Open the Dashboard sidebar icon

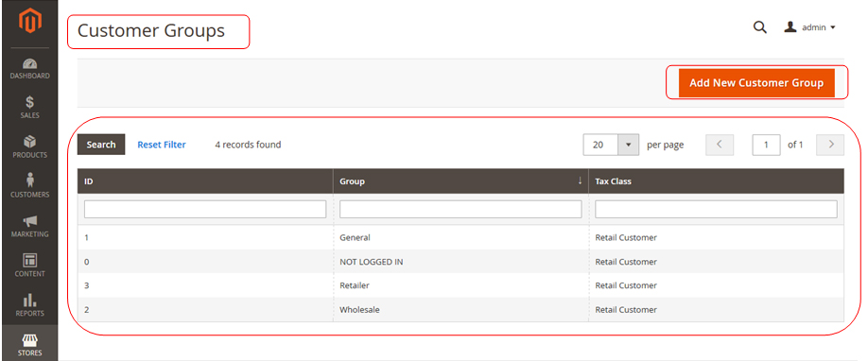tap(29, 69)
